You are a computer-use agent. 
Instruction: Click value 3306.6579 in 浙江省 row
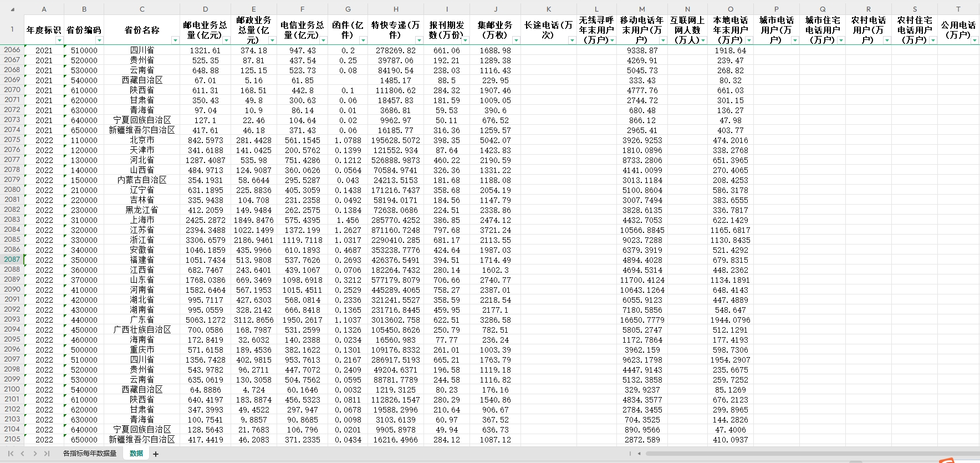[206, 240]
